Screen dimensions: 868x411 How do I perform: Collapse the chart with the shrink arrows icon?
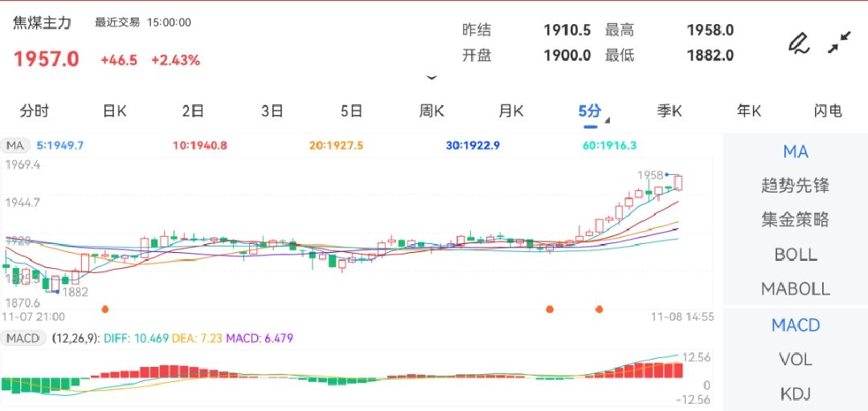[x=839, y=43]
